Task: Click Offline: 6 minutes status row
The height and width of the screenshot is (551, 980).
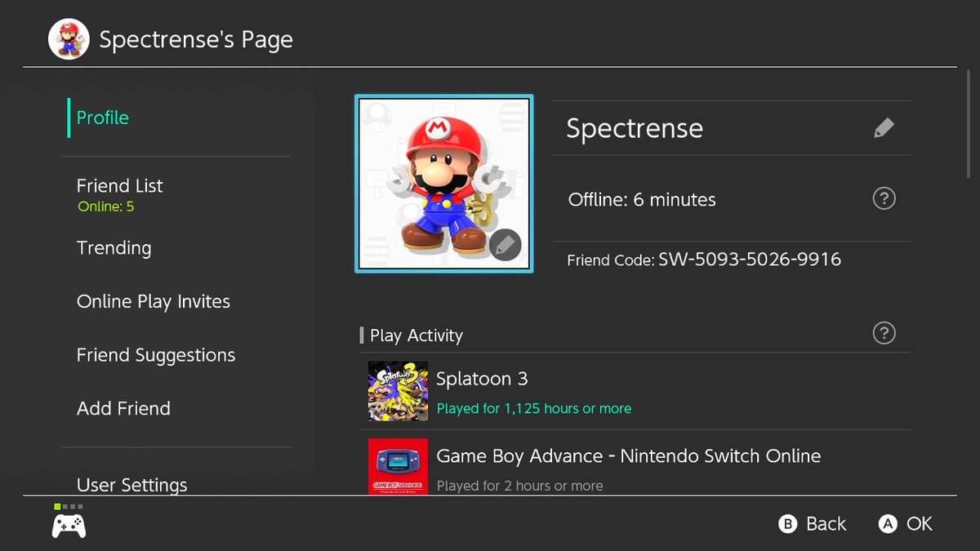Action: click(731, 198)
